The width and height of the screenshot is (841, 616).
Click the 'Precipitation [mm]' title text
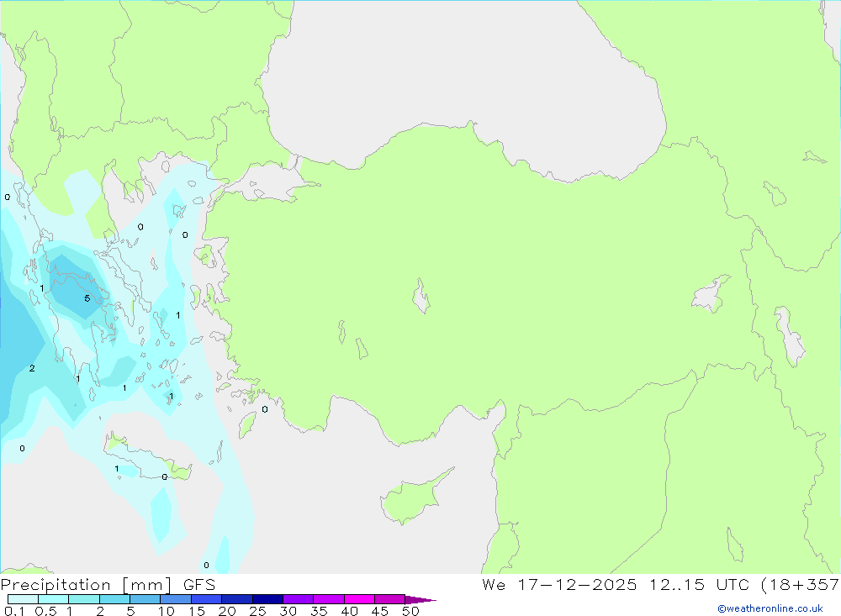[87, 584]
